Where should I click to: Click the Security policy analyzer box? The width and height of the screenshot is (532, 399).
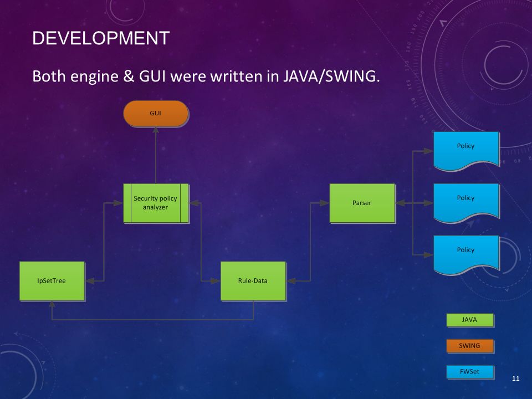point(156,203)
